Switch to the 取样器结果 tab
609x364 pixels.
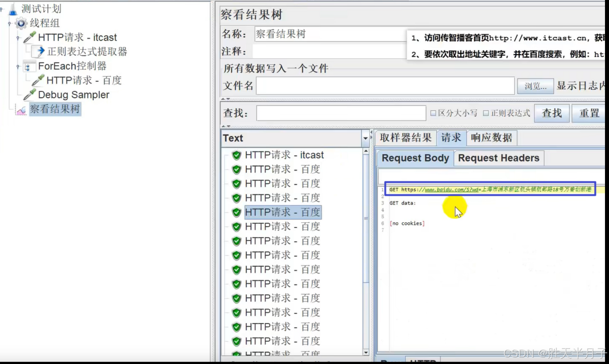click(x=405, y=138)
